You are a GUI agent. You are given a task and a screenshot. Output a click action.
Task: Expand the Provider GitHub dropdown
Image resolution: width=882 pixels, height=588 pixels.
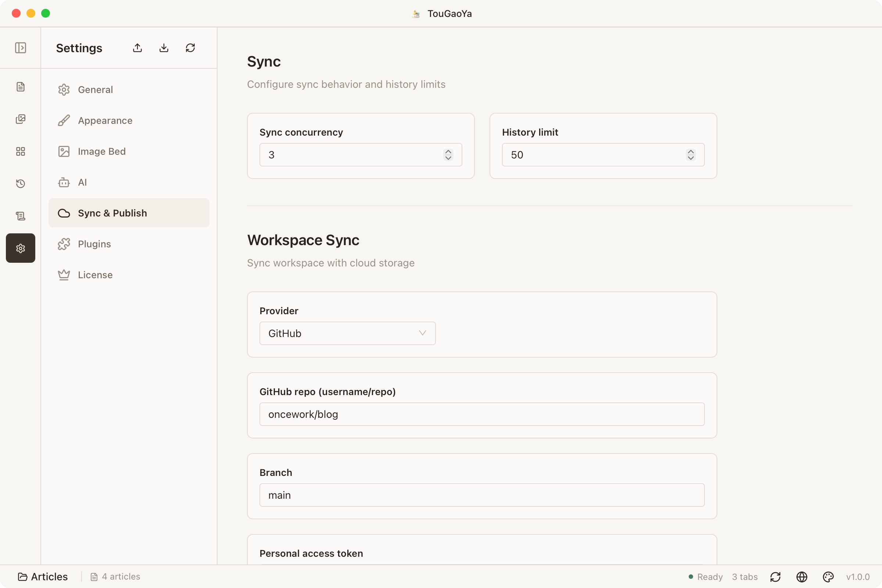[347, 333]
